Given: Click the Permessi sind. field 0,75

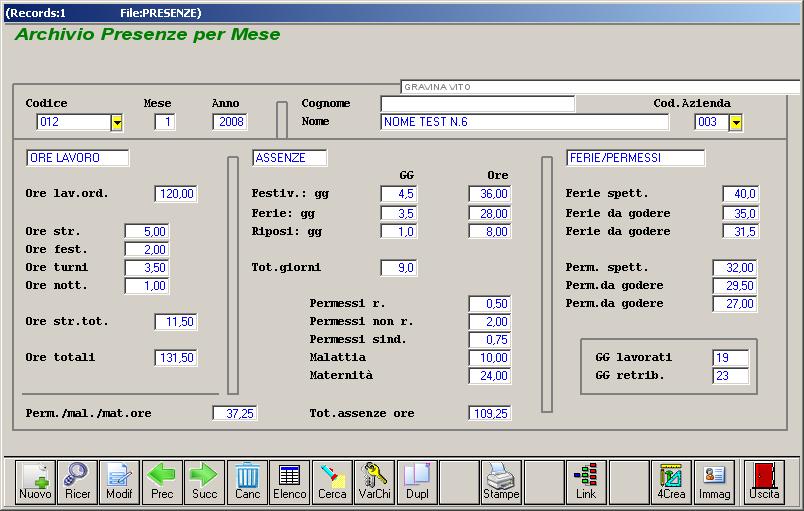Looking at the screenshot, I should pos(490,340).
